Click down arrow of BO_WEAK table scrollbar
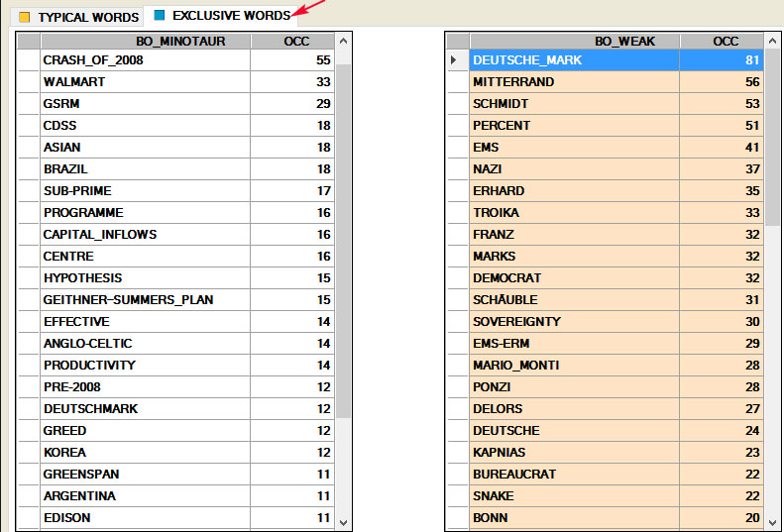The height and width of the screenshot is (532, 784). pos(772,522)
